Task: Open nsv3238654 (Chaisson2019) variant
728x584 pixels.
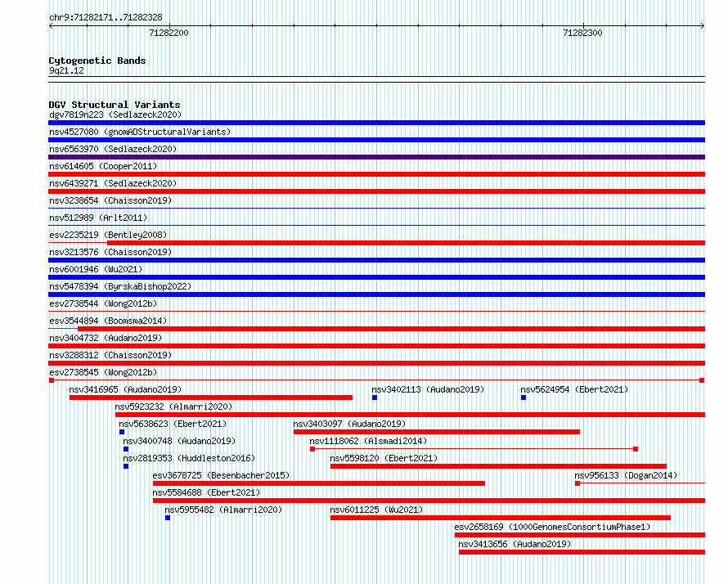Action: point(110,200)
